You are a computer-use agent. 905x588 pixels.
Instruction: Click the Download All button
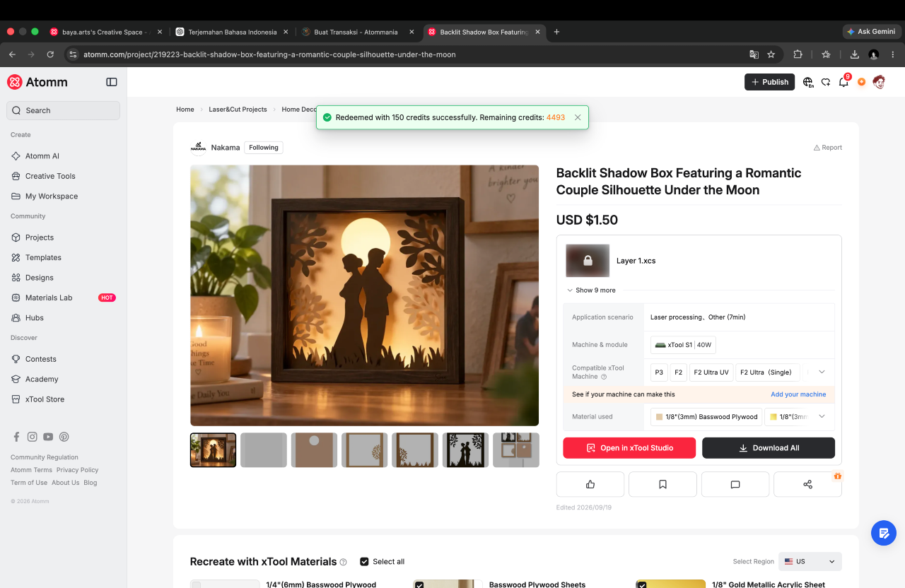click(x=769, y=448)
